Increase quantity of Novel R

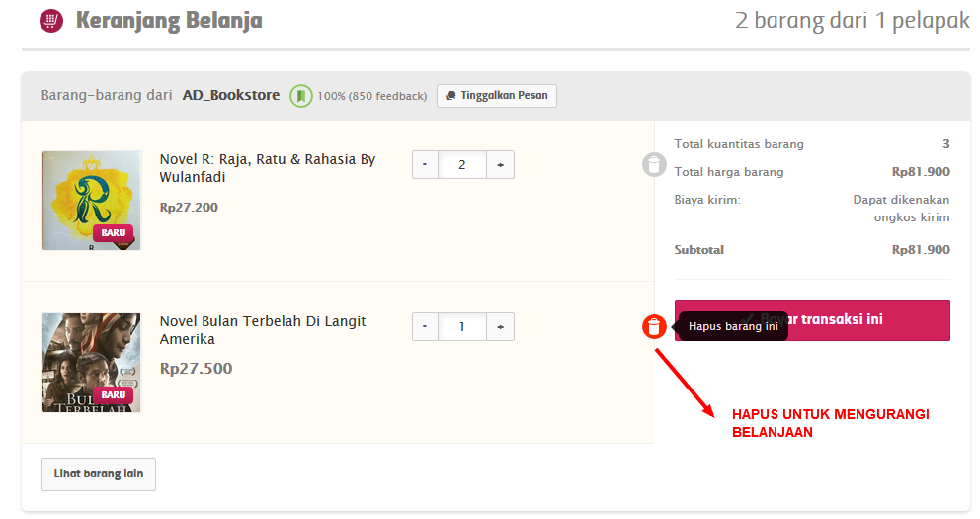501,165
